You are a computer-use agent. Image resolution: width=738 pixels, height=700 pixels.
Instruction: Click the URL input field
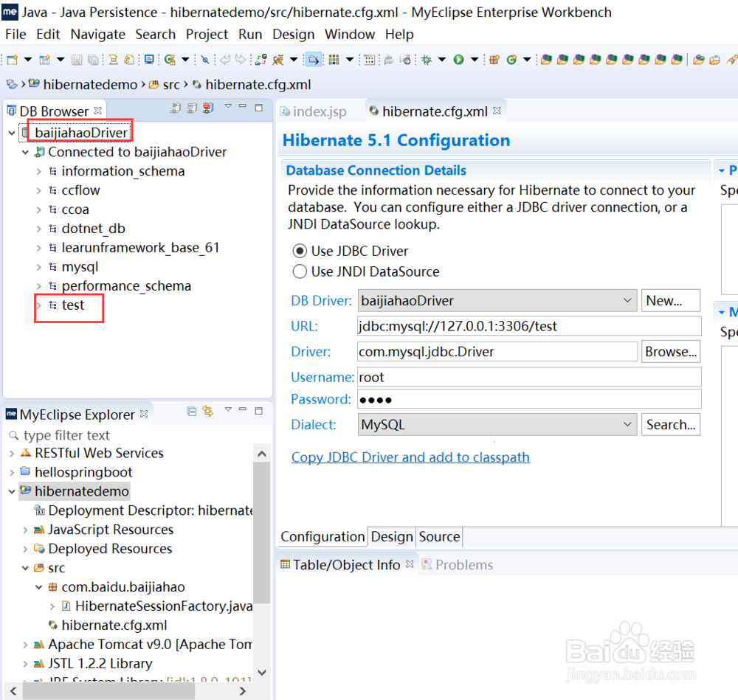click(x=529, y=326)
